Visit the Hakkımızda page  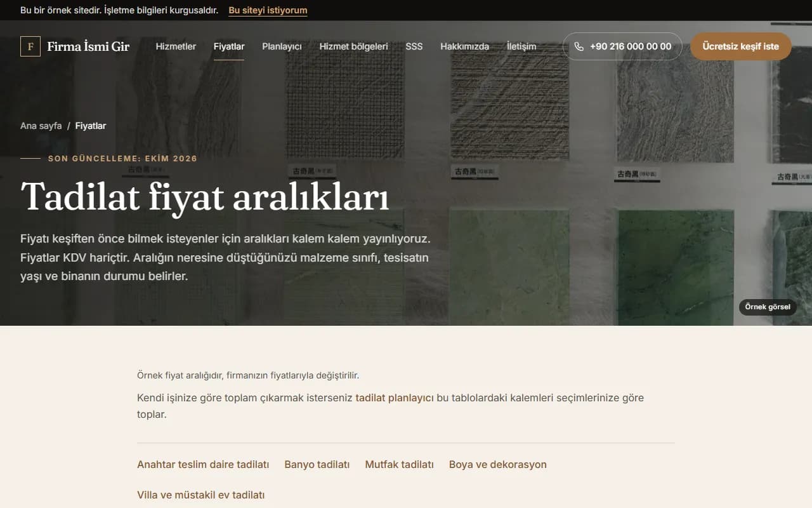click(465, 46)
